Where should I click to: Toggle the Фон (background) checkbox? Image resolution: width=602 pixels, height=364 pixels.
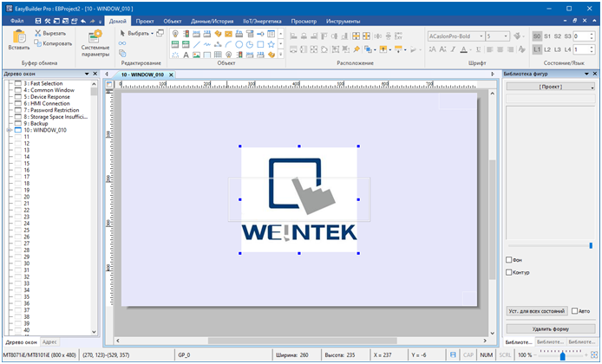click(508, 260)
